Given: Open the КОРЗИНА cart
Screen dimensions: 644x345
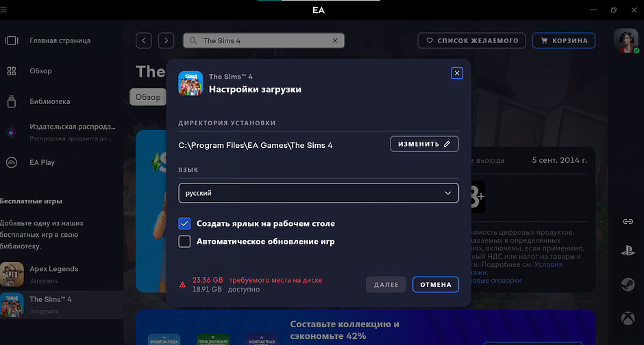Looking at the screenshot, I should [x=563, y=40].
